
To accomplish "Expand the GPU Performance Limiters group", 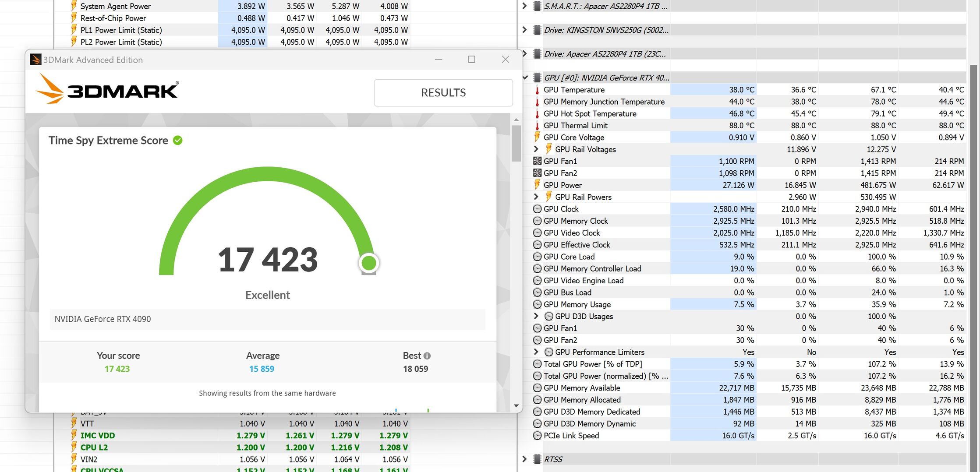I will click(x=536, y=352).
